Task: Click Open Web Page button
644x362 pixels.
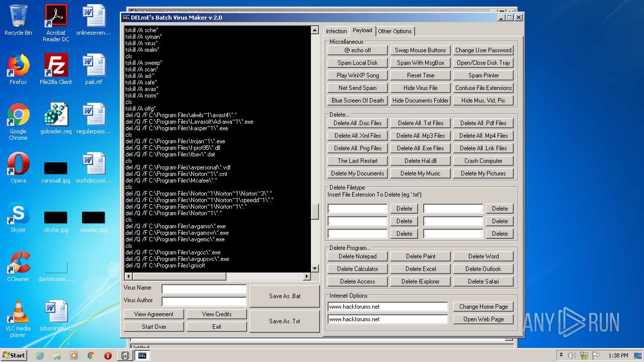Action: (x=484, y=319)
